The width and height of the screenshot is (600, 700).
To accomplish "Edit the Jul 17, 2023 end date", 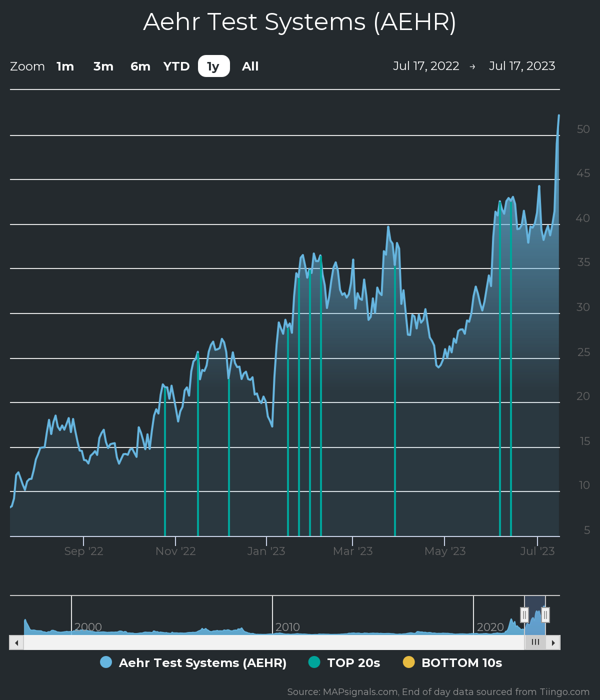I will pyautogui.click(x=522, y=66).
